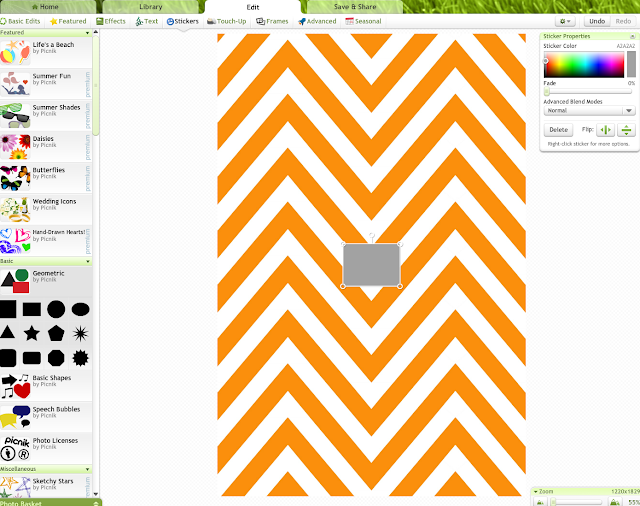Screen dimensions: 640x506
Task: Open the settings gear menu
Action: tap(565, 21)
